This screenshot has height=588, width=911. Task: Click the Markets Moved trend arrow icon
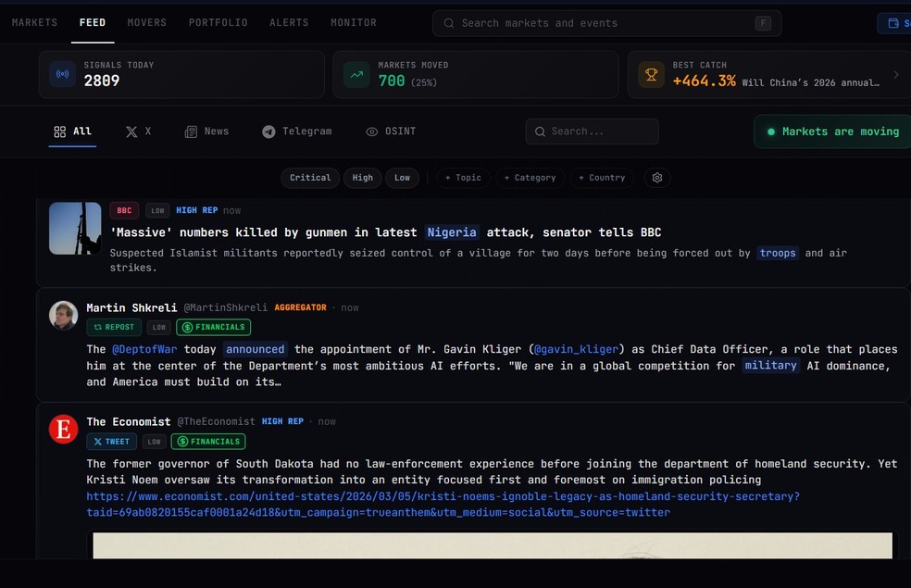356,75
